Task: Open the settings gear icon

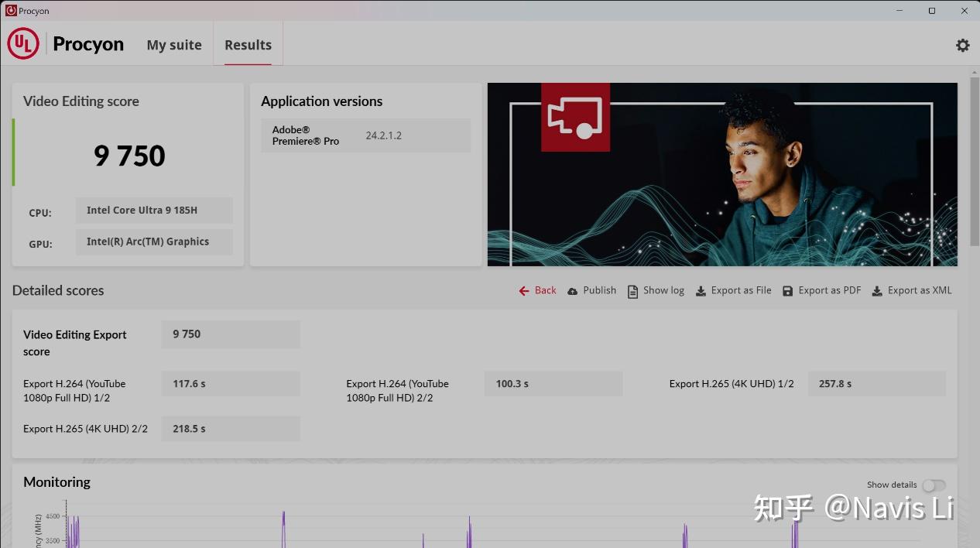Action: 962,45
